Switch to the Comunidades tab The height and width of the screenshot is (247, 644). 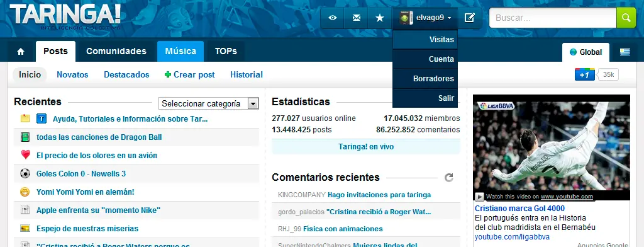116,52
